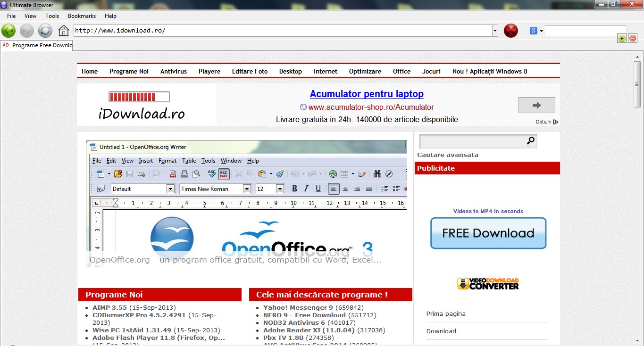Click Home in the site navigation
The height and width of the screenshot is (346, 644).
point(90,71)
